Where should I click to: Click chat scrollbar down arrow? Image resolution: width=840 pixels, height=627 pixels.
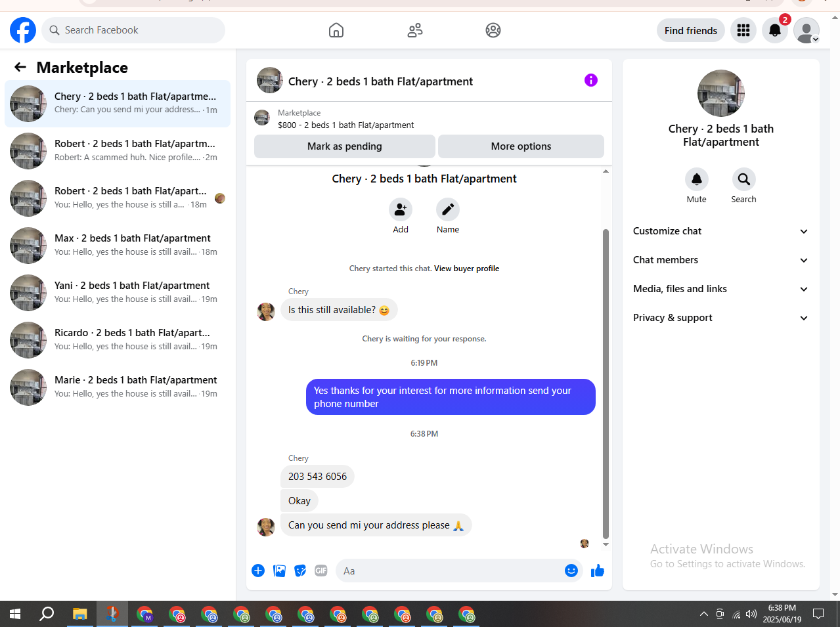point(606,544)
